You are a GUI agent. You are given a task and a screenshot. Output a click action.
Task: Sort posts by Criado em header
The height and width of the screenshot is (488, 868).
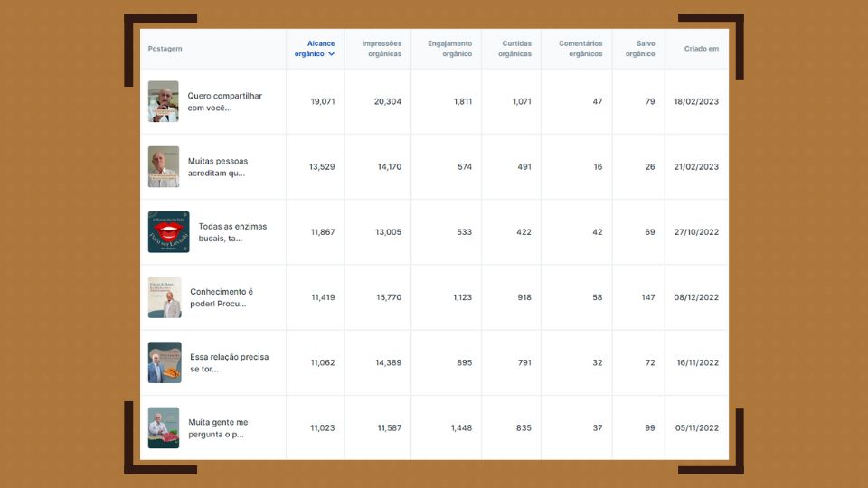coord(702,49)
